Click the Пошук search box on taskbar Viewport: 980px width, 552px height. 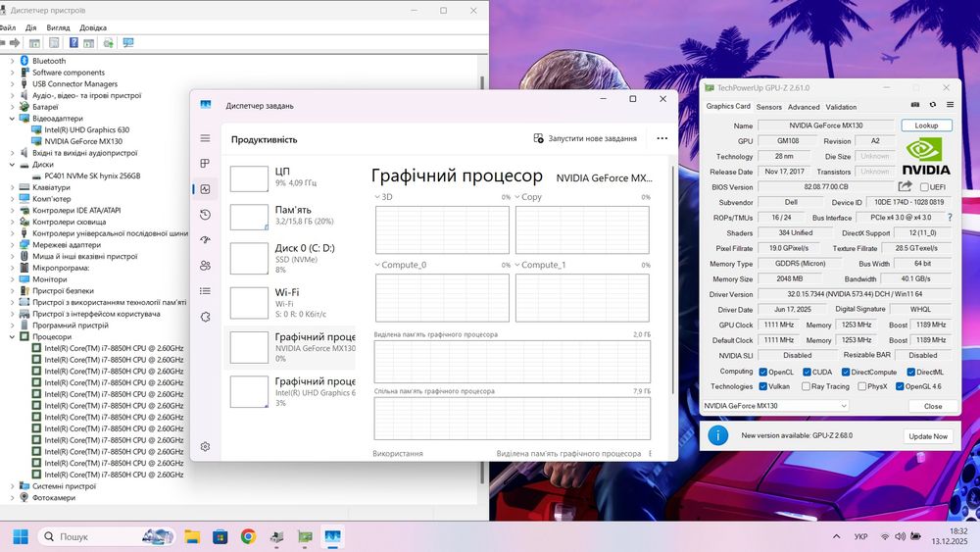tap(108, 536)
